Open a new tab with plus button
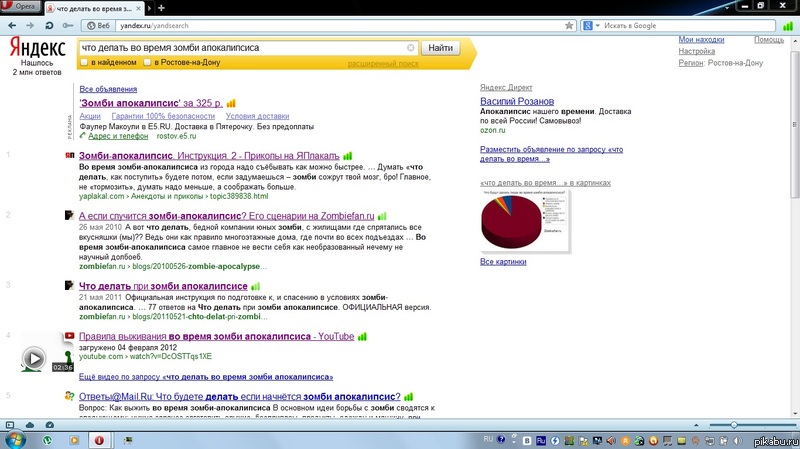 [x=161, y=8]
